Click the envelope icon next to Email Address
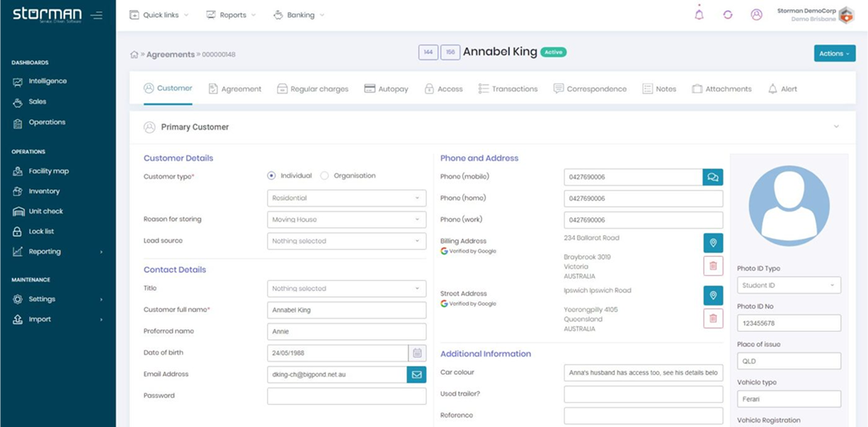 pos(416,375)
